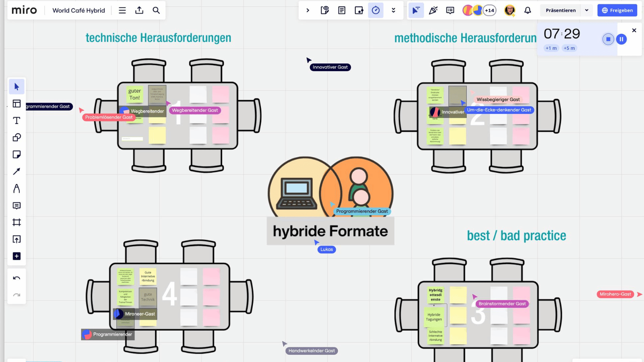Viewport: 644px width, 362px height.
Task: Pause the running timer
Action: tap(621, 39)
